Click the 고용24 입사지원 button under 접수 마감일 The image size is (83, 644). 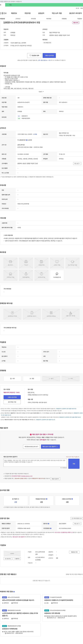coord(12,397)
